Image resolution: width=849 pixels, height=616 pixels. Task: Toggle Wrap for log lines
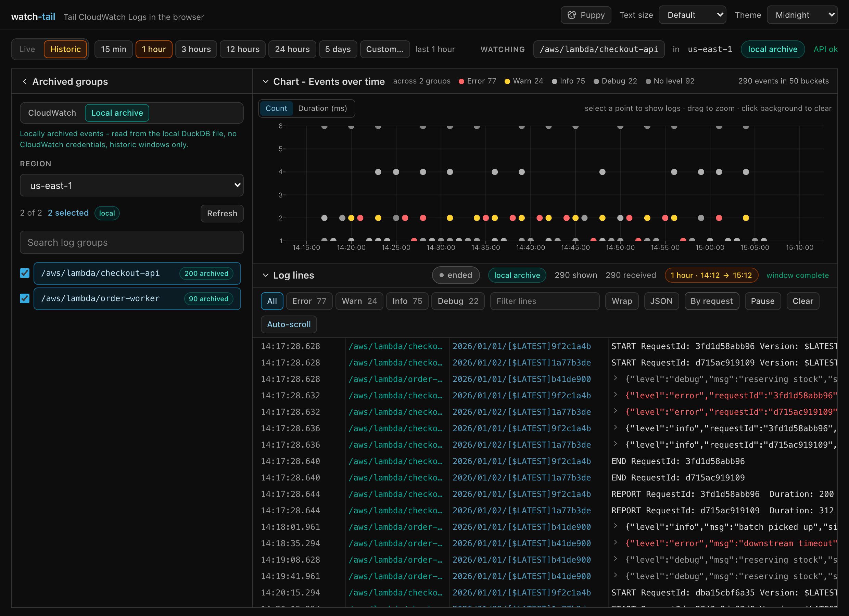pos(622,301)
